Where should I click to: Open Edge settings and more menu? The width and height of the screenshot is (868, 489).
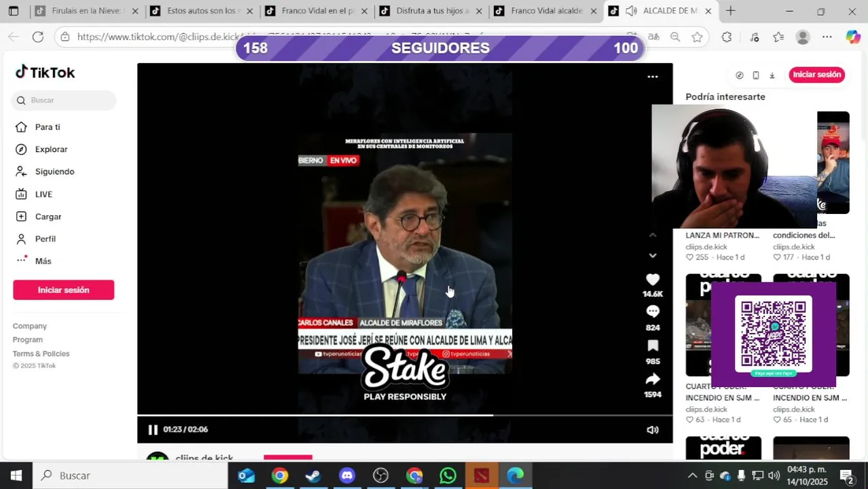(x=827, y=37)
